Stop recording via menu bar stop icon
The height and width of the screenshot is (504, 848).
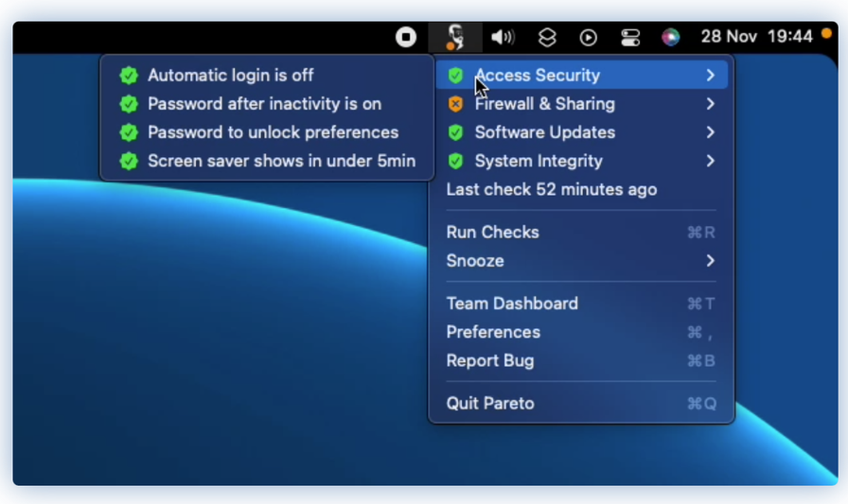pyautogui.click(x=406, y=37)
